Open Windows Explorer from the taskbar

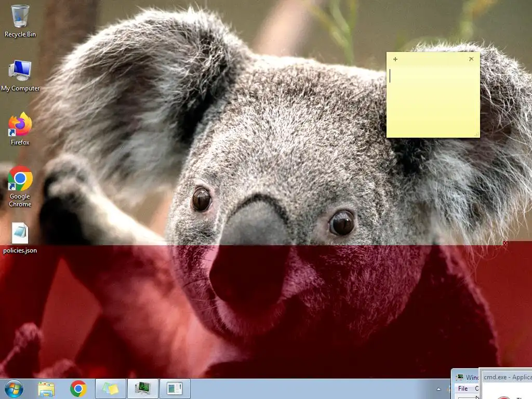click(46, 389)
